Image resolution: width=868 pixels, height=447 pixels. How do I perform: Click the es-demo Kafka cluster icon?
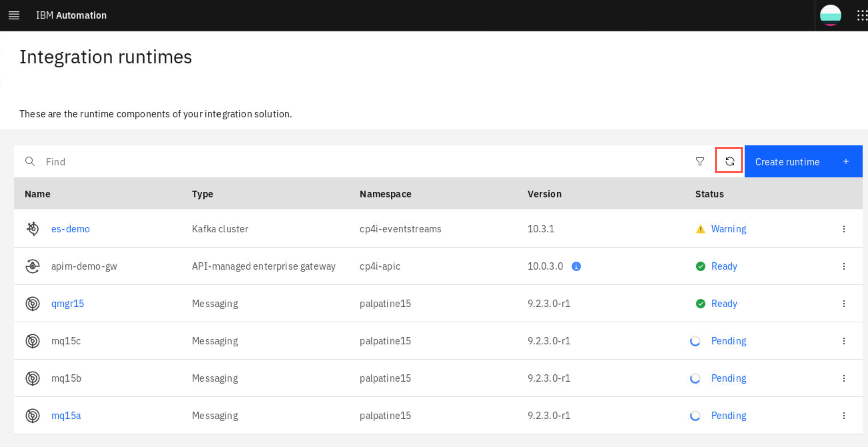point(33,229)
